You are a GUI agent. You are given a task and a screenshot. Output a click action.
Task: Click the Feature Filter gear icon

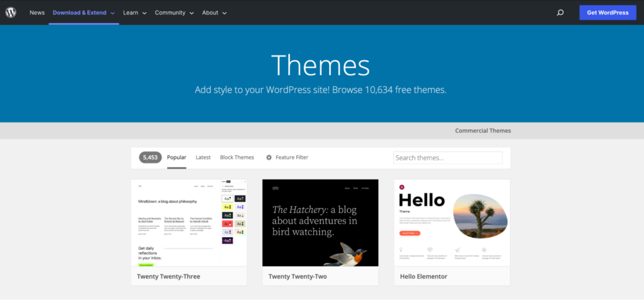pyautogui.click(x=269, y=157)
